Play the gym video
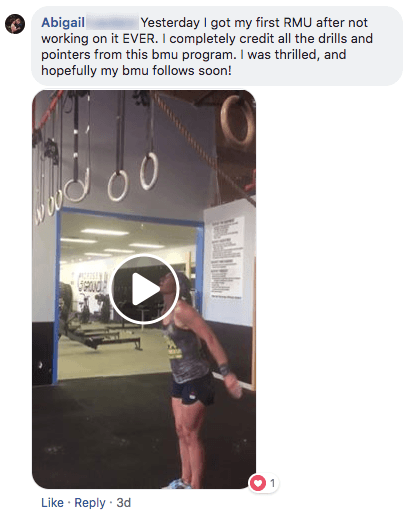This screenshot has height=513, width=407. point(144,289)
